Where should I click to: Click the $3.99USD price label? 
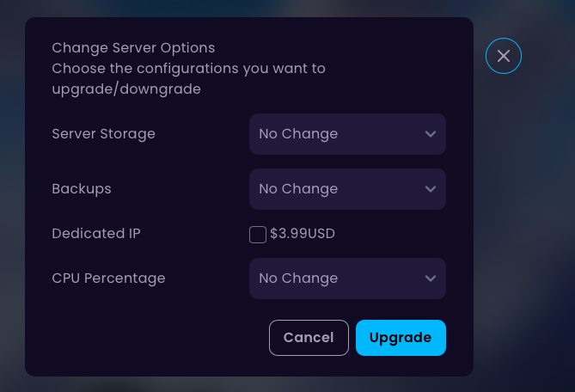pyautogui.click(x=303, y=234)
